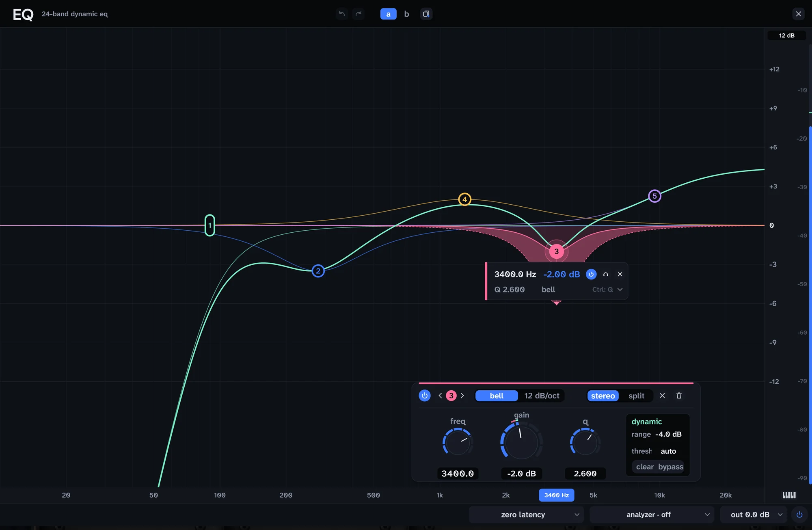Close the band 3 info popup

point(620,274)
